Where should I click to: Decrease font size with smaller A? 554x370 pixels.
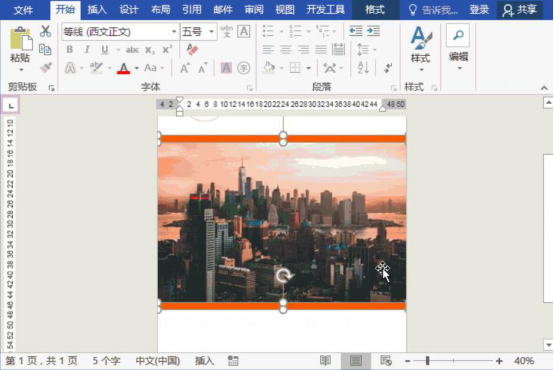click(202, 68)
